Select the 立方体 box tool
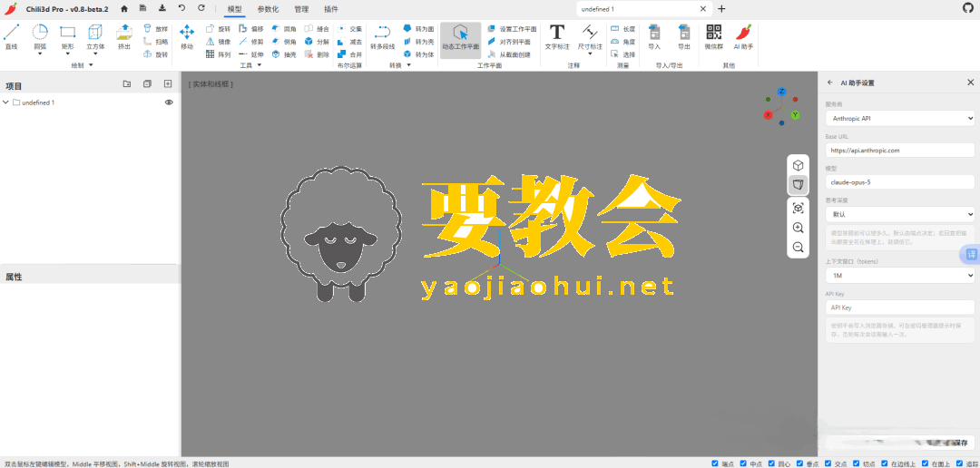This screenshot has height=468, width=980. (x=95, y=37)
